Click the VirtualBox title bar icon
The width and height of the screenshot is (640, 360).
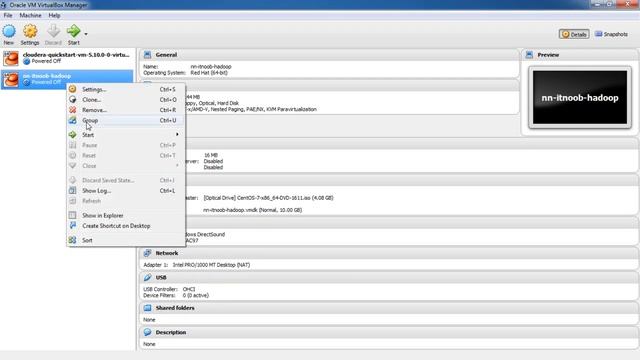point(3,5)
